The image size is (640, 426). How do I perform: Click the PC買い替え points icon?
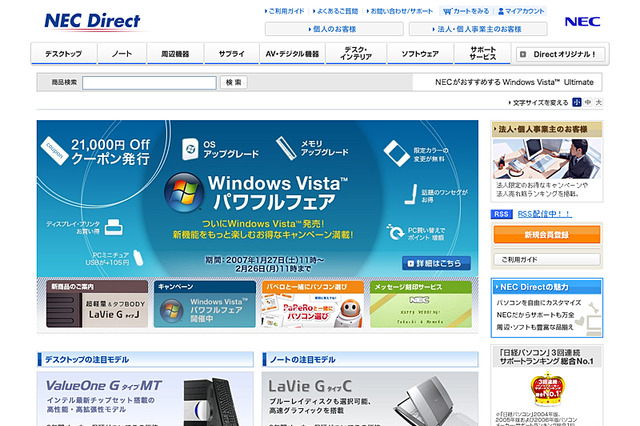coord(395,231)
